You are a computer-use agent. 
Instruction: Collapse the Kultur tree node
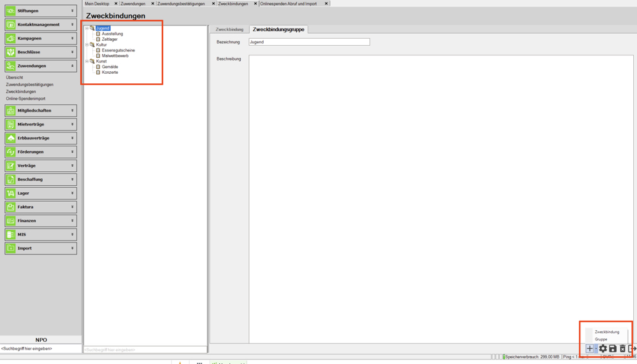(87, 45)
